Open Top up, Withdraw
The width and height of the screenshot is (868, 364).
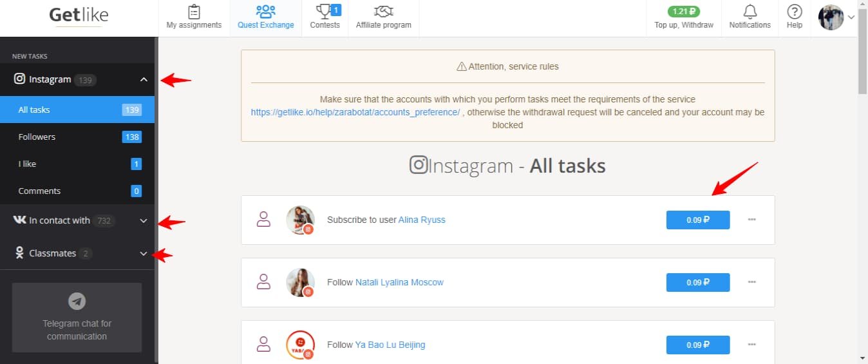[x=684, y=25]
